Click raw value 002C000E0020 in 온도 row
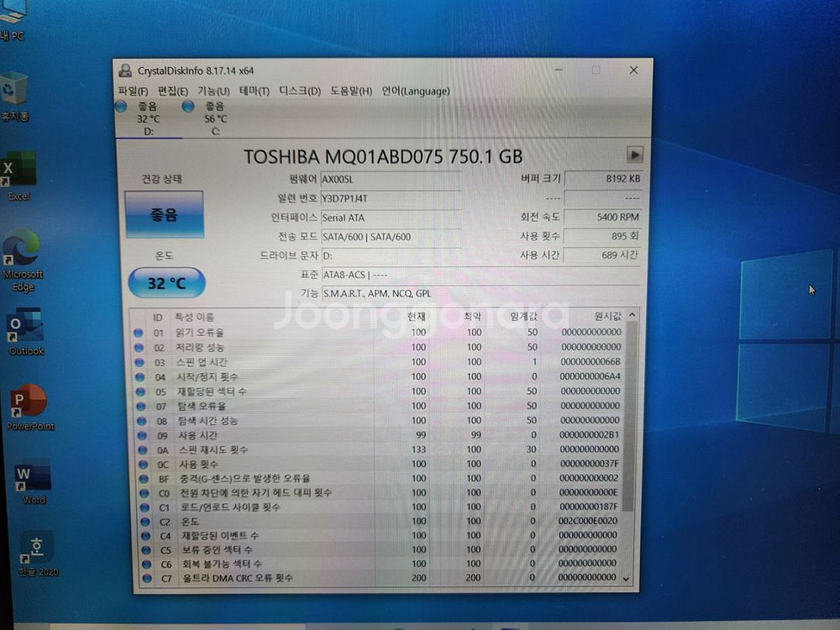This screenshot has height=630, width=840. point(588,521)
